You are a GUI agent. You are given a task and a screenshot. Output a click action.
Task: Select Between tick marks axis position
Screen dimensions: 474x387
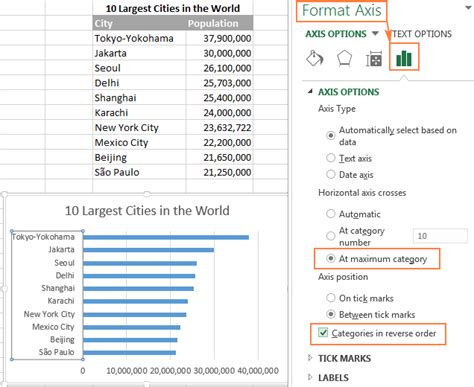click(331, 314)
